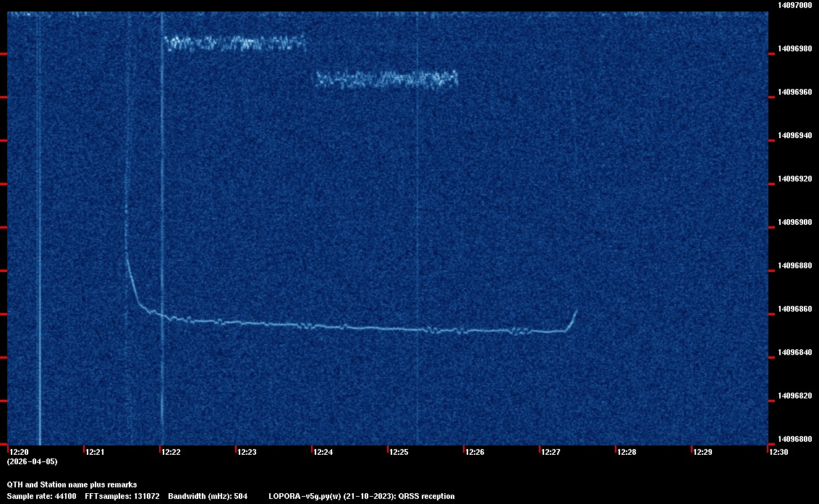Click the 12:29 time axis label
819x504 pixels.
pyautogui.click(x=703, y=452)
